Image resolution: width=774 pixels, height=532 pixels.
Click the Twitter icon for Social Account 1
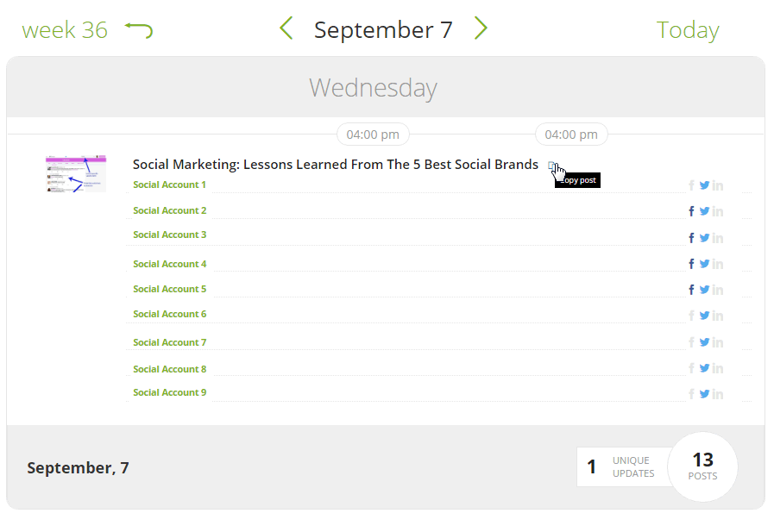(704, 185)
